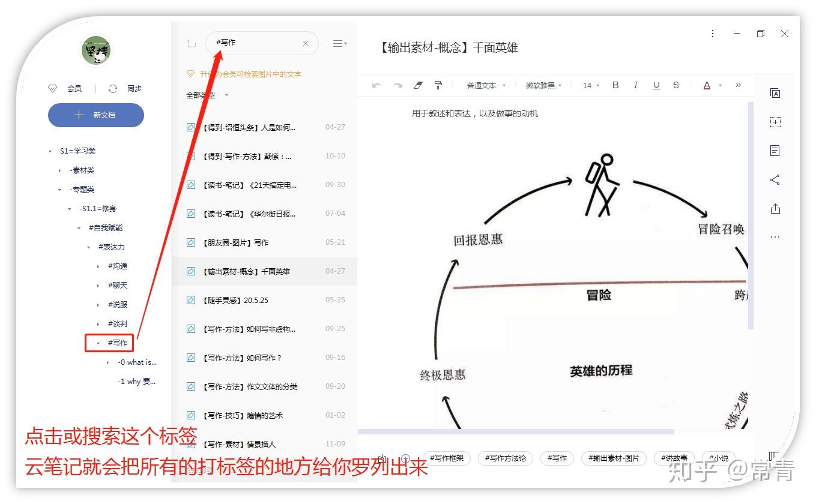Viewport: 816px width, 504px height.
Task: Select the format painter tool
Action: [x=439, y=85]
